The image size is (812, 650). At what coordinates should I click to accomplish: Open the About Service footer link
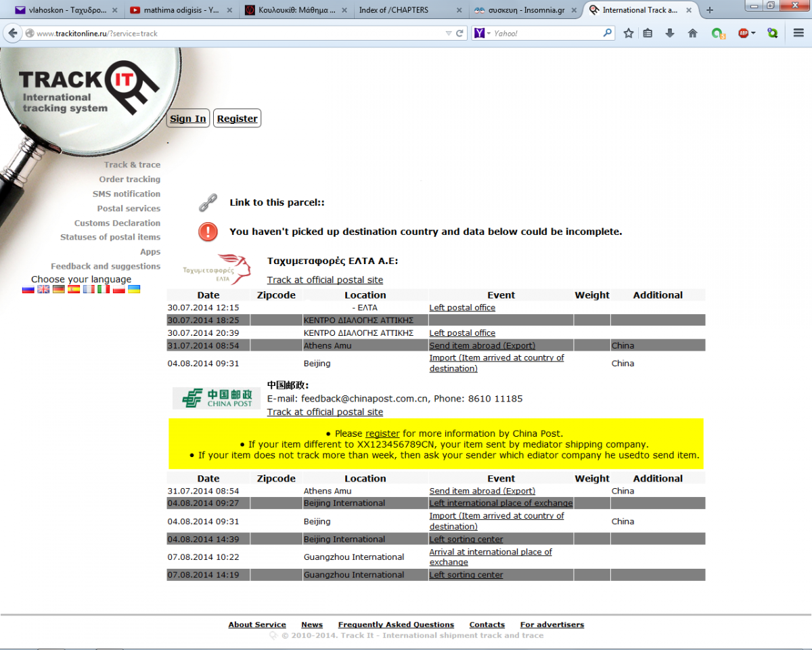click(257, 624)
